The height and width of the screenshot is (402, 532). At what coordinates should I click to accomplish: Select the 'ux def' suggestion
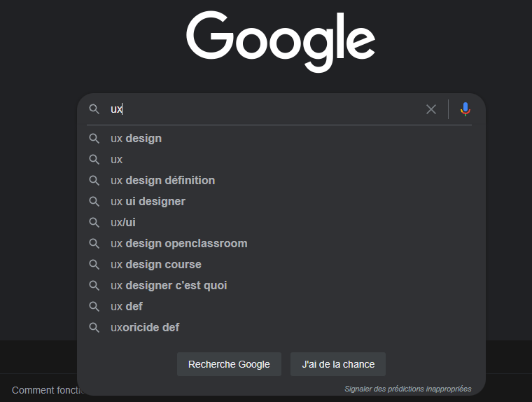(281, 307)
